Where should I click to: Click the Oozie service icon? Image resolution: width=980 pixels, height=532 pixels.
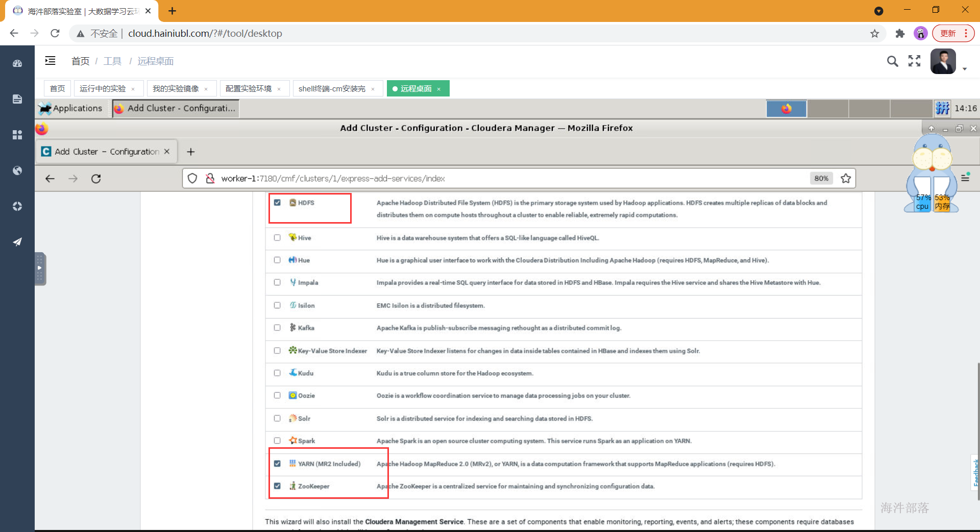293,396
